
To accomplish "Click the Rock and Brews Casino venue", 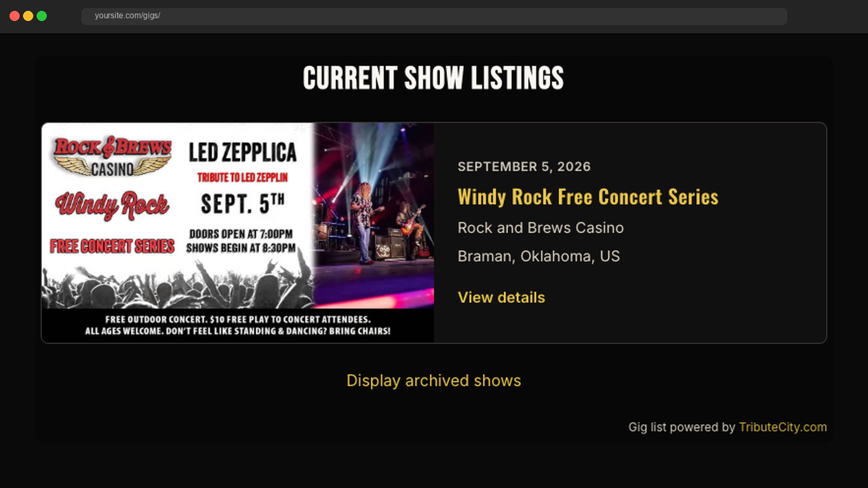I will point(540,228).
